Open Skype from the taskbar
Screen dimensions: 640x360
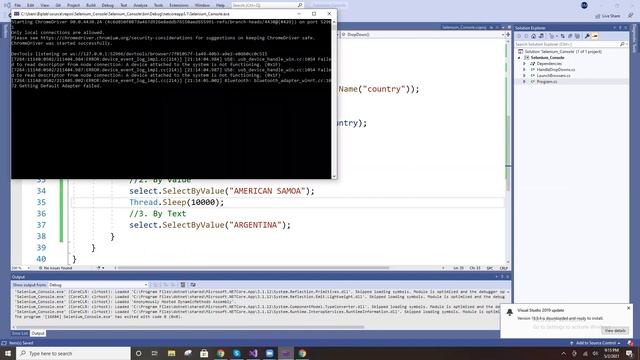[x=237, y=353]
